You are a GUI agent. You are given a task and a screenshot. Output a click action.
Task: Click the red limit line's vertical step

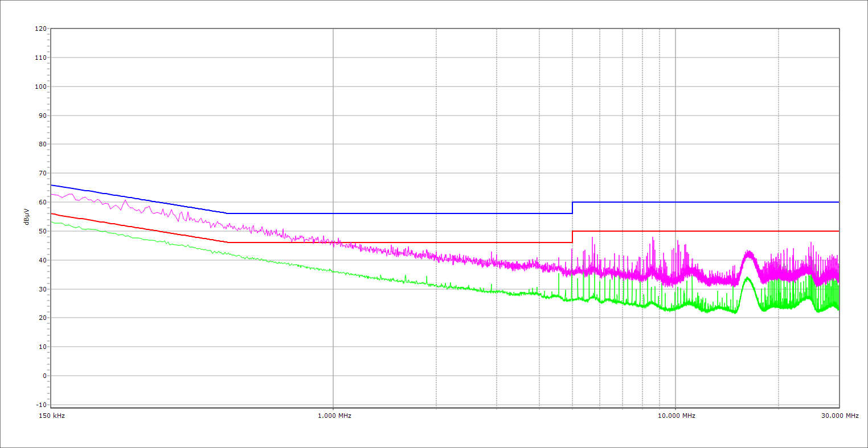tap(572, 237)
